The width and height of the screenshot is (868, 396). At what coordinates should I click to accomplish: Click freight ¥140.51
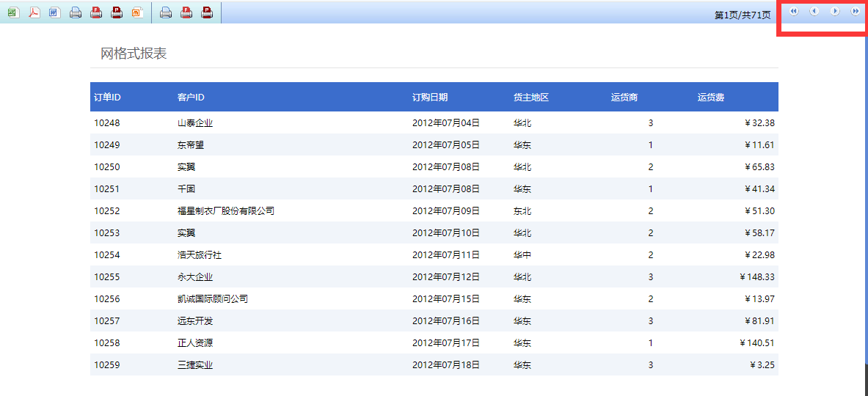click(x=757, y=343)
